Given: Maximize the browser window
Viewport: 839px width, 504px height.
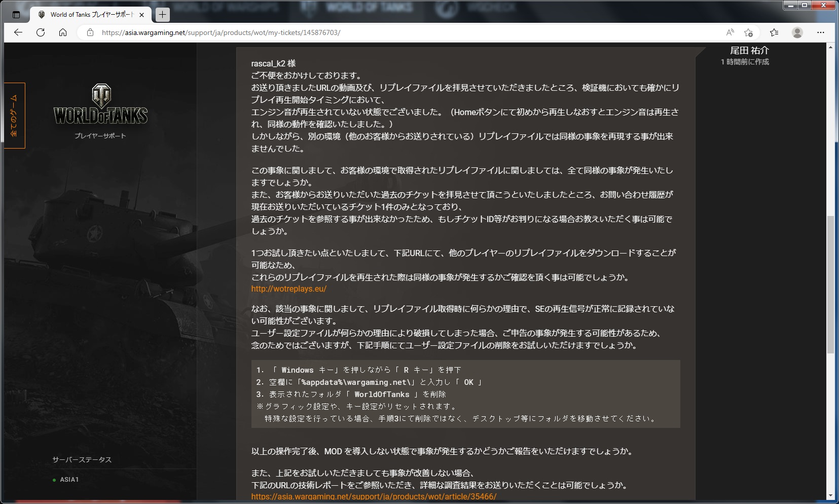Looking at the screenshot, I should tap(805, 6).
